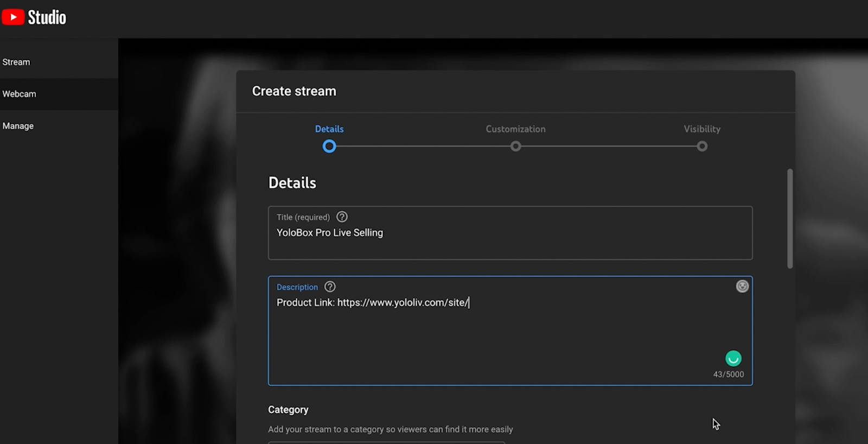Click the emoji icon in Description field
Image resolution: width=868 pixels, height=444 pixels.
pyautogui.click(x=742, y=286)
